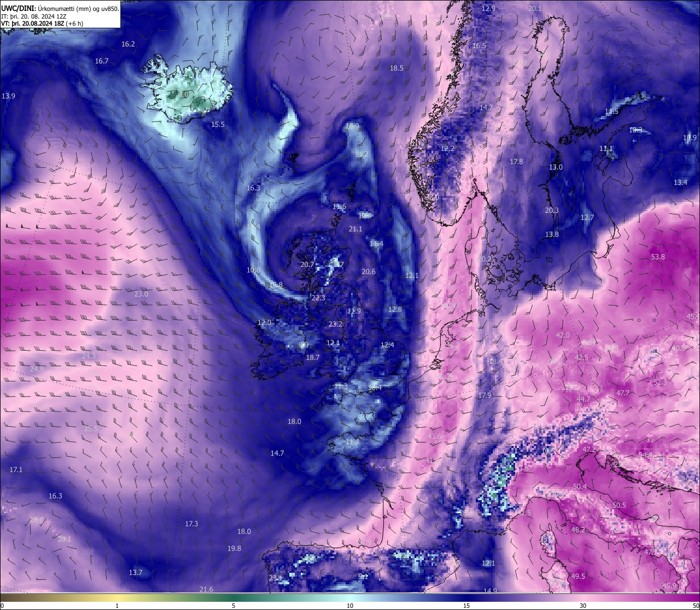
Task: Click the 12.8 value off eastern England
Action: 395,309
